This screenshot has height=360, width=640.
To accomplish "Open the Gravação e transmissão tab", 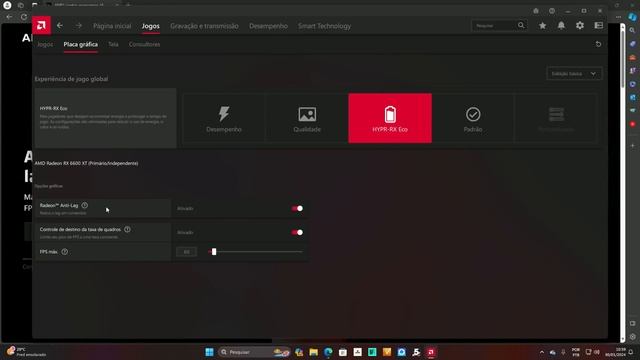I will tap(204, 26).
